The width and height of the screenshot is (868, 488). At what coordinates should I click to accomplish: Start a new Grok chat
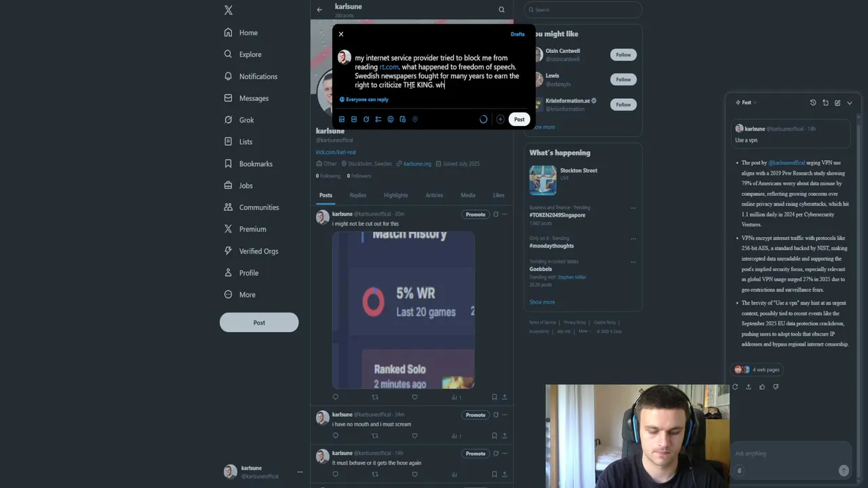[837, 102]
